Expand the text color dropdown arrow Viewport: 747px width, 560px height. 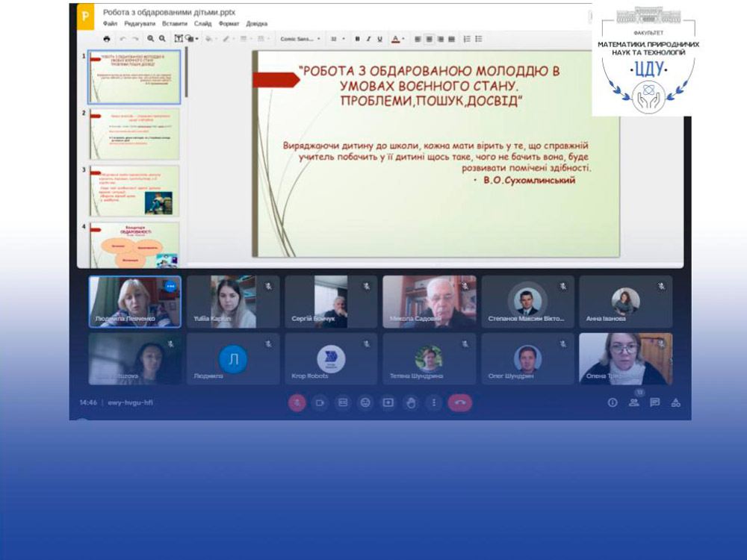tap(403, 39)
